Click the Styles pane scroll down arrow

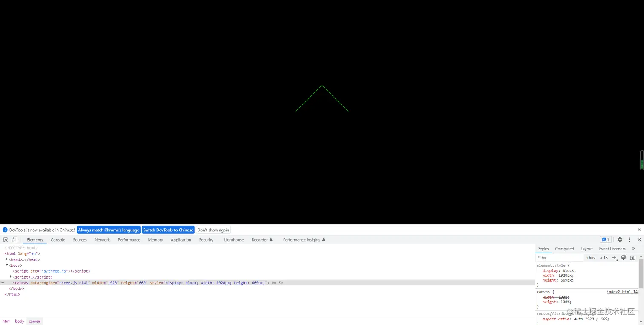[x=641, y=322]
